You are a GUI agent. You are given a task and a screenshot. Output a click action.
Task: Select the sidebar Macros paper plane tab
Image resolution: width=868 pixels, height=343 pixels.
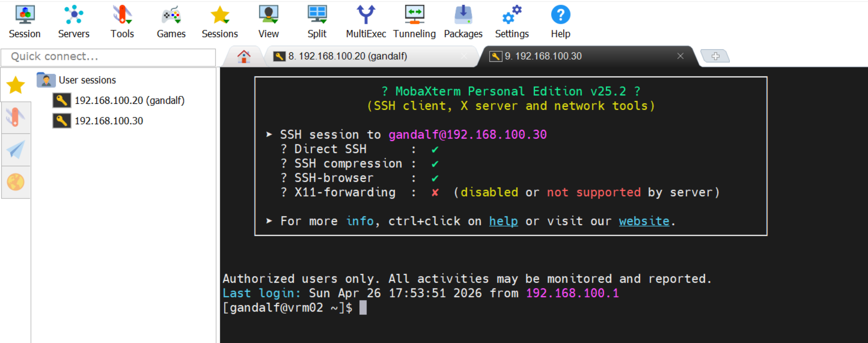pyautogui.click(x=15, y=150)
